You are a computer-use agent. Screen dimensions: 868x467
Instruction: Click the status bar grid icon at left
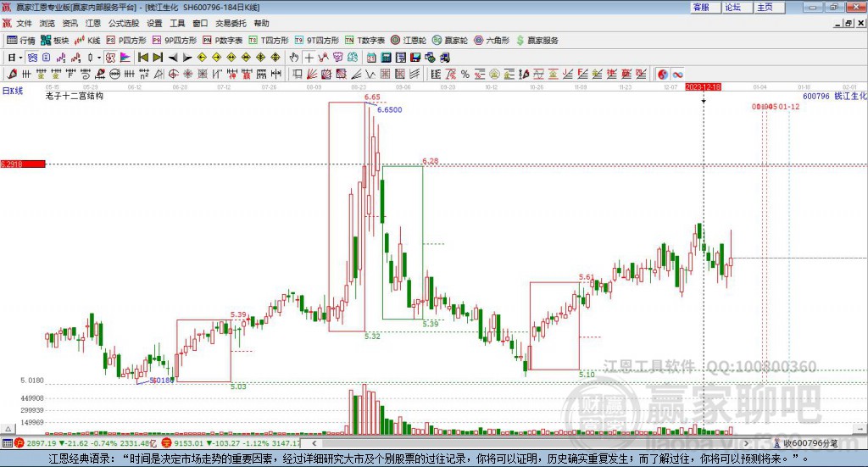(7, 443)
